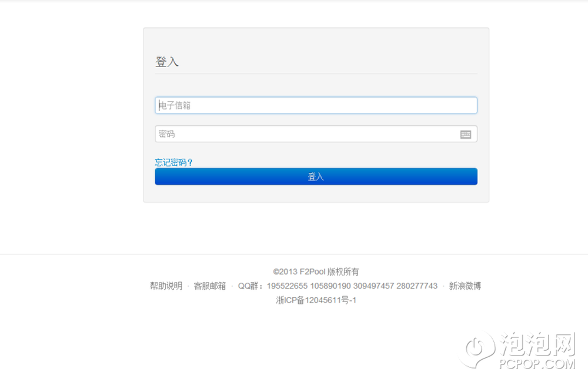
Task: Open the 忘记密码？ link
Action: (x=173, y=162)
